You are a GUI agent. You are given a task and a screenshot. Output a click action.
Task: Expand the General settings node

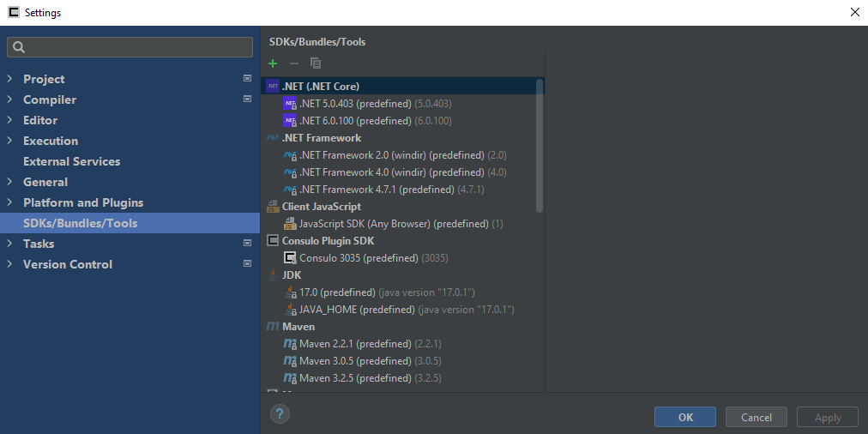(x=9, y=182)
